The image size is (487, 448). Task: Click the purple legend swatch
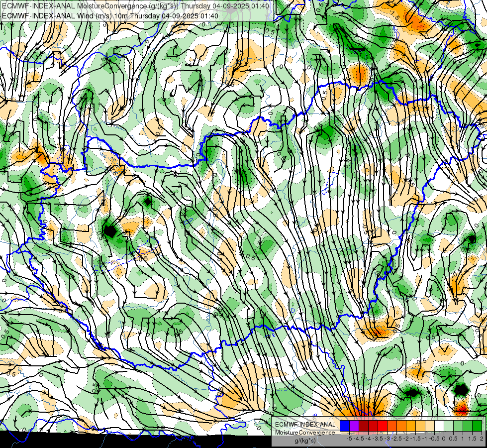click(x=354, y=426)
